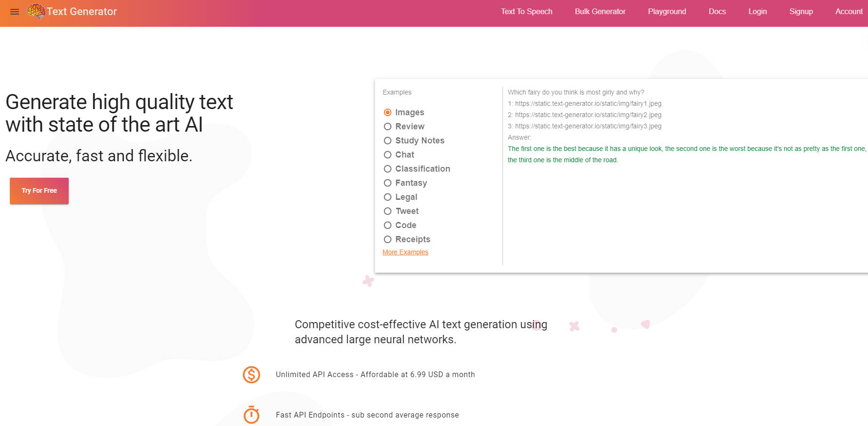Pick the Fantasy example radio option

388,183
